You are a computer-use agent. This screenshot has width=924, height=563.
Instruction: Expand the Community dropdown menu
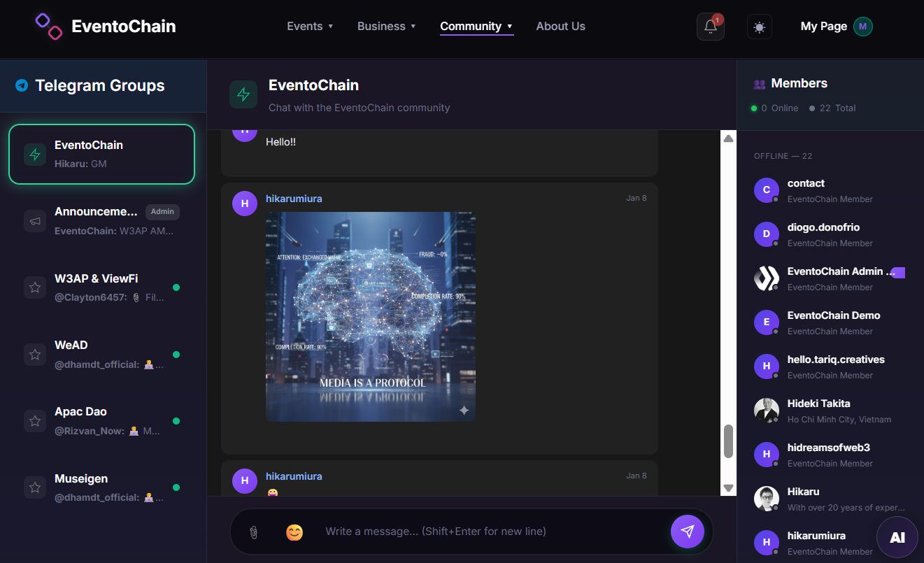tap(476, 27)
